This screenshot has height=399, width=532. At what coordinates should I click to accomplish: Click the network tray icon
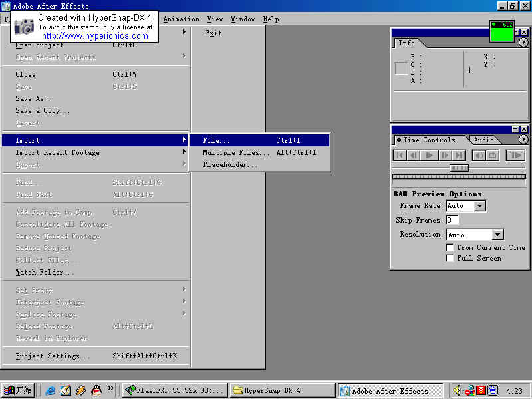[470, 391]
